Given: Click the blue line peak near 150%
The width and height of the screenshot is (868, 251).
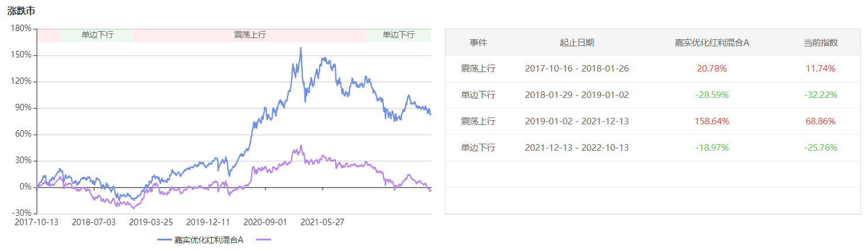Looking at the screenshot, I should (301, 49).
